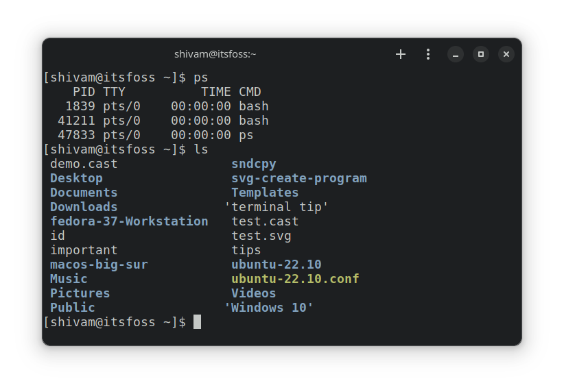Maximize the terminal window
Screen dimensions: 564x392
point(481,54)
